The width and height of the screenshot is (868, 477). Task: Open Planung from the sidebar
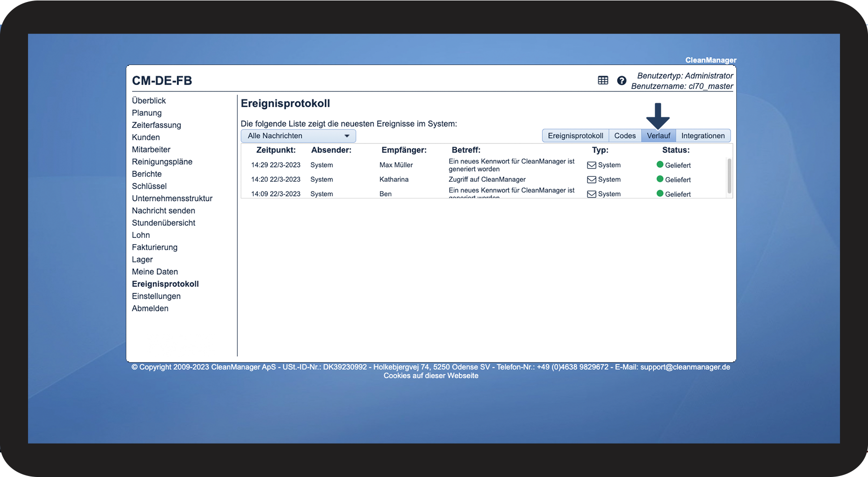point(146,113)
